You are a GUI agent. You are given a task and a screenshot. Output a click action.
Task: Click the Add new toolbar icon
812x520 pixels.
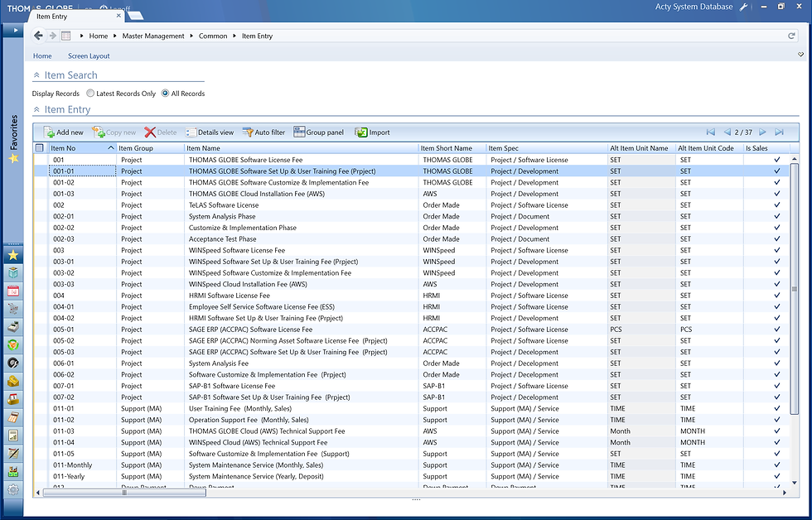pyautogui.click(x=49, y=132)
